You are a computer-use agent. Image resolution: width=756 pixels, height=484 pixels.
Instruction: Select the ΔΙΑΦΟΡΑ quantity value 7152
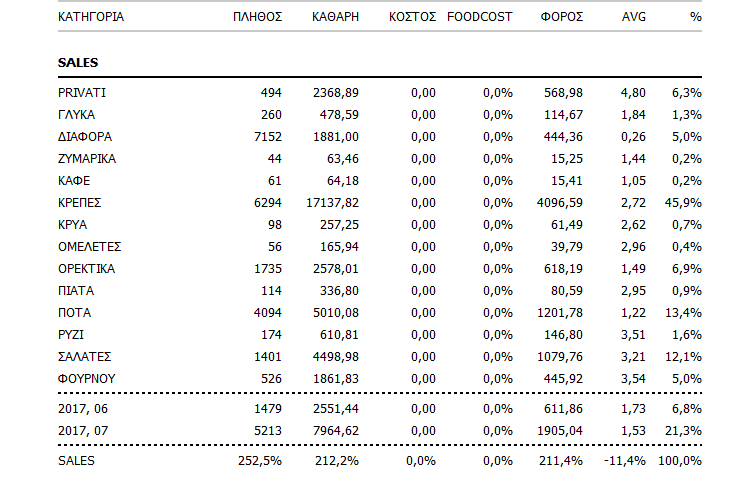(x=266, y=137)
